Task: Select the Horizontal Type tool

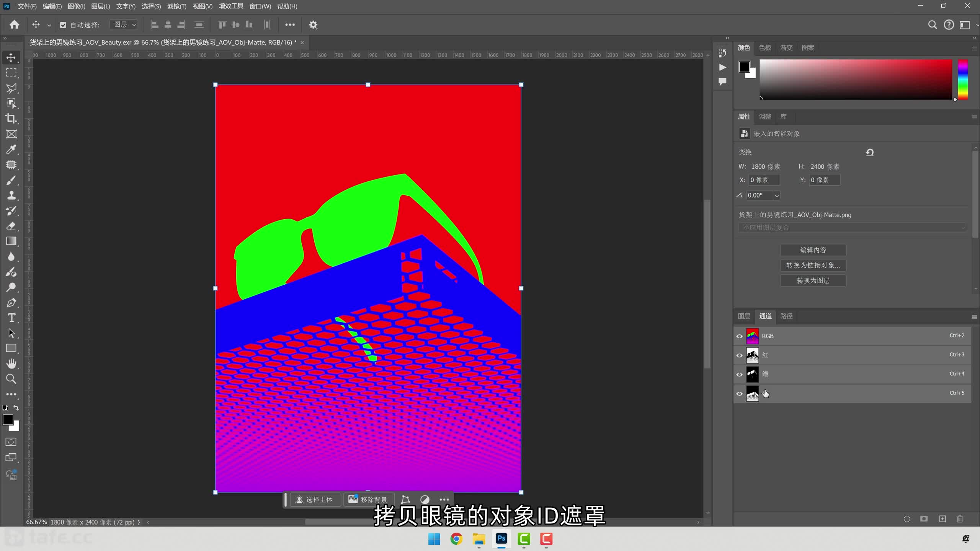Action: [x=11, y=318]
